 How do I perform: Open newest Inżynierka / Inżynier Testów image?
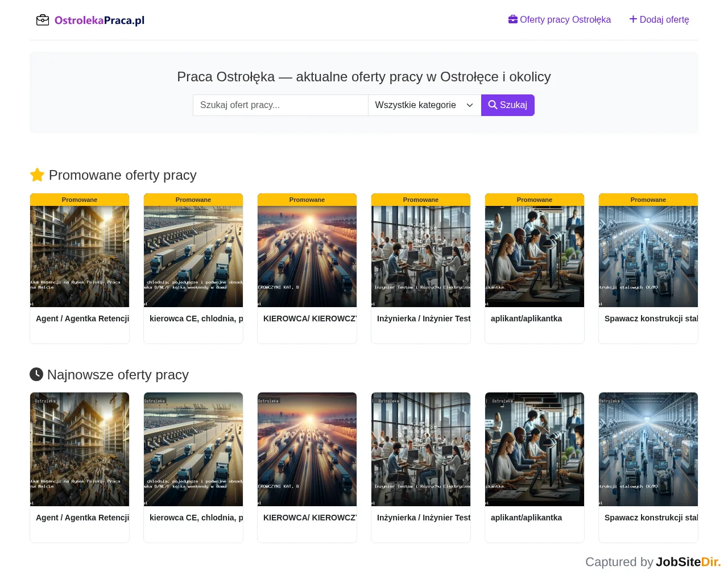(x=421, y=449)
